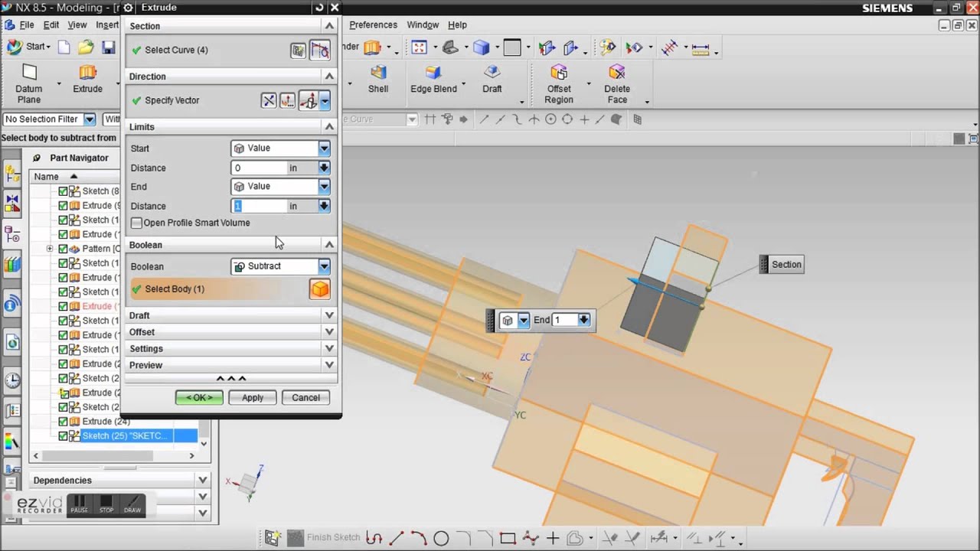Select the Extrude tool in the toolbar
The width and height of the screenshot is (980, 551).
(87, 80)
